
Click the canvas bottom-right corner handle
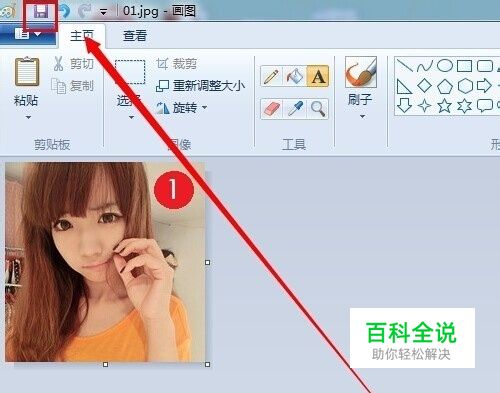click(x=208, y=365)
